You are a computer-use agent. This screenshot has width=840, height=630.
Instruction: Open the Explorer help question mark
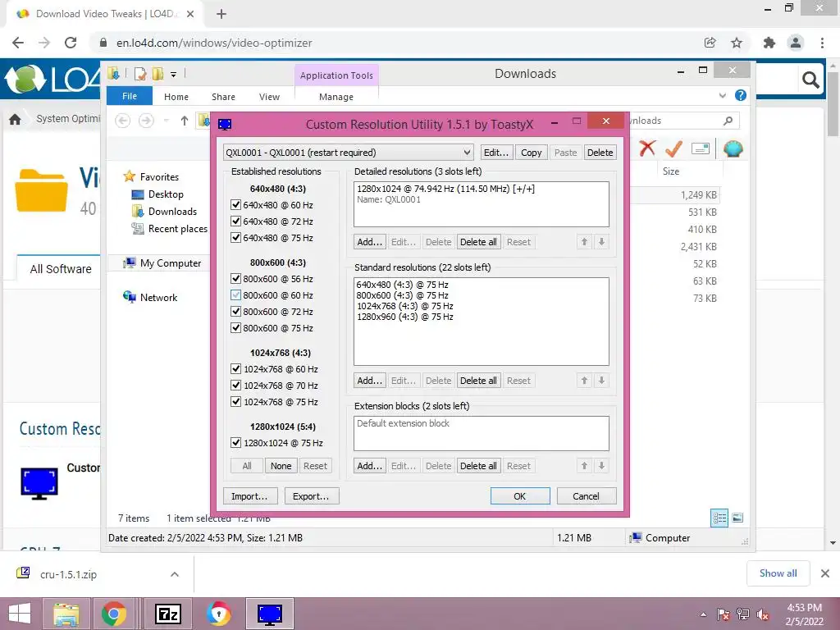point(741,95)
